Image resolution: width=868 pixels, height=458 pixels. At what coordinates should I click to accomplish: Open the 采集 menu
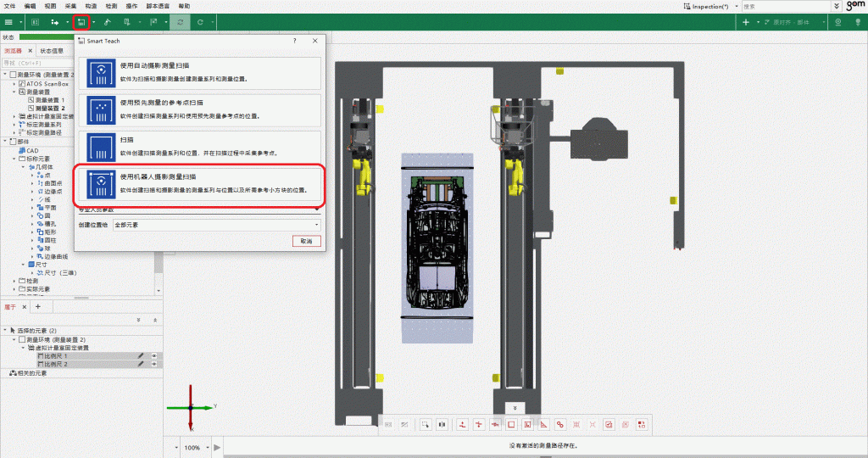(x=70, y=6)
